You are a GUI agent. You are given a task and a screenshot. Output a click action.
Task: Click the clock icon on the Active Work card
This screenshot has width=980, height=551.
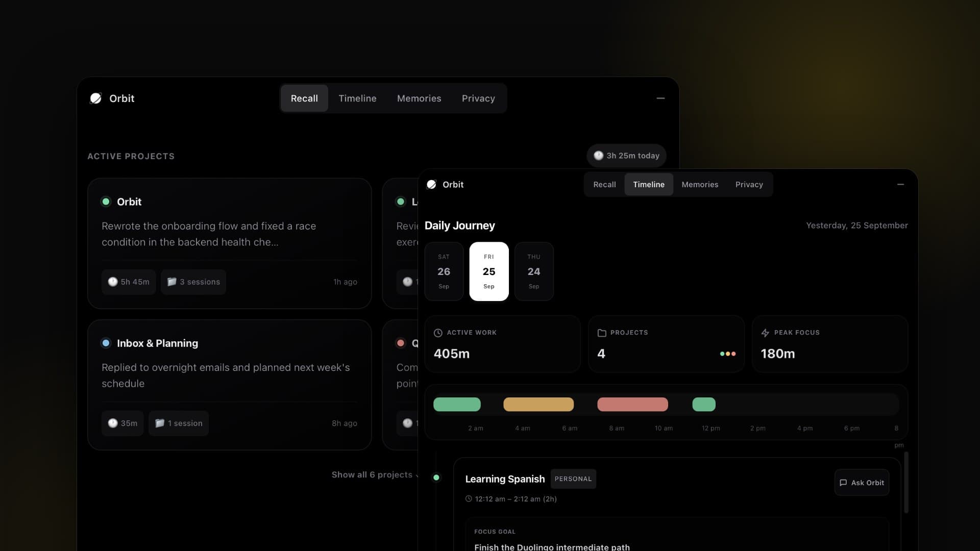coord(438,333)
